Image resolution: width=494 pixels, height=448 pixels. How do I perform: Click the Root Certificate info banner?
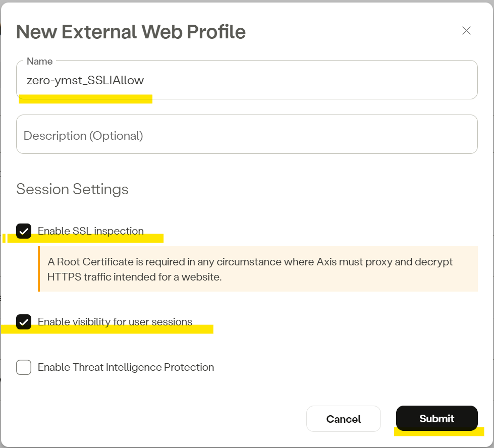[258, 269]
